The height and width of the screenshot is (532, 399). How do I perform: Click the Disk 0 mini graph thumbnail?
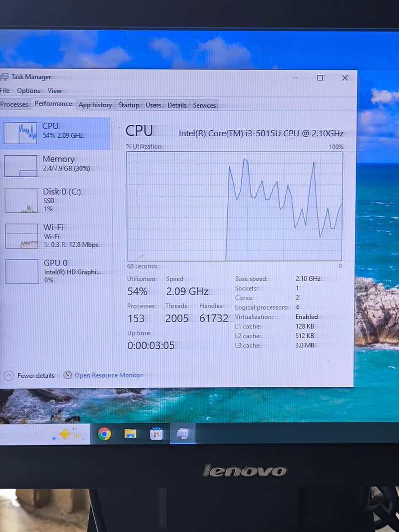click(x=21, y=200)
